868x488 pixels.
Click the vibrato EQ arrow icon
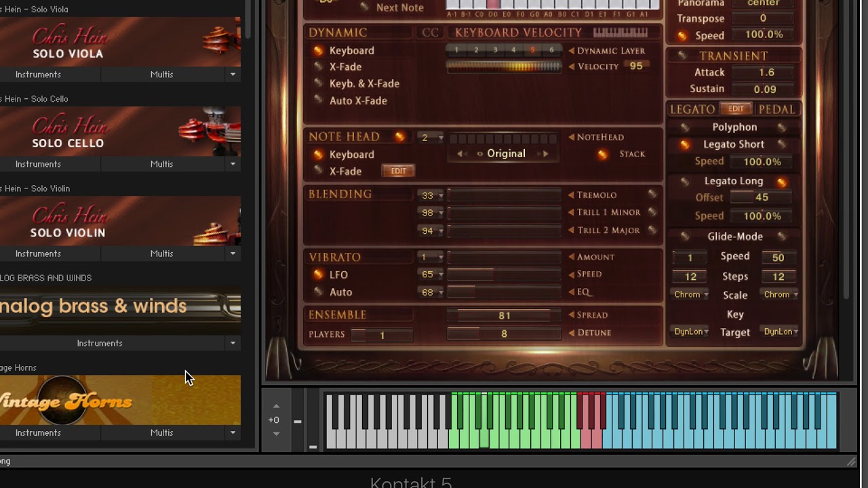point(571,292)
